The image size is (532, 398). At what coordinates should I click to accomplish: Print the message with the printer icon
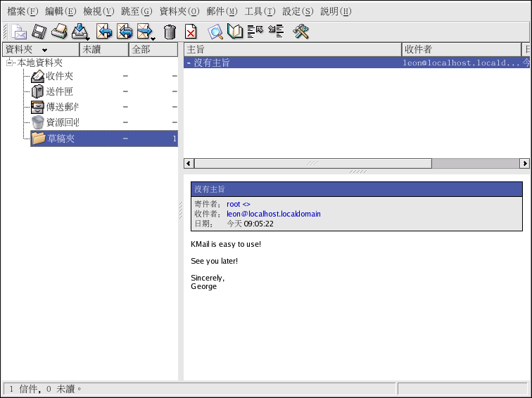point(60,32)
